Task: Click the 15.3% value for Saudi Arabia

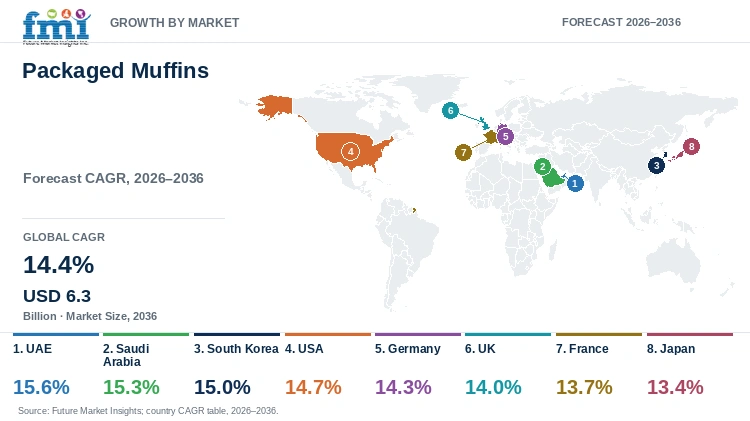Action: [131, 387]
